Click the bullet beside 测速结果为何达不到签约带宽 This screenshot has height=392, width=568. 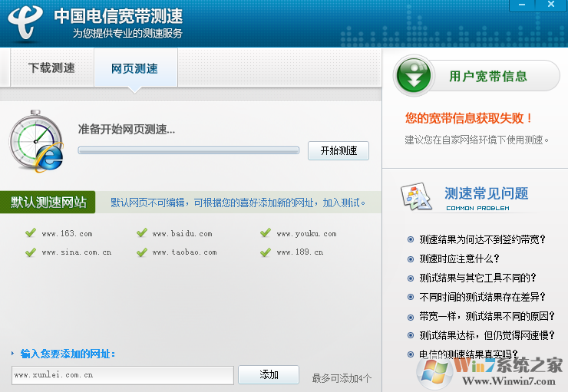click(411, 239)
